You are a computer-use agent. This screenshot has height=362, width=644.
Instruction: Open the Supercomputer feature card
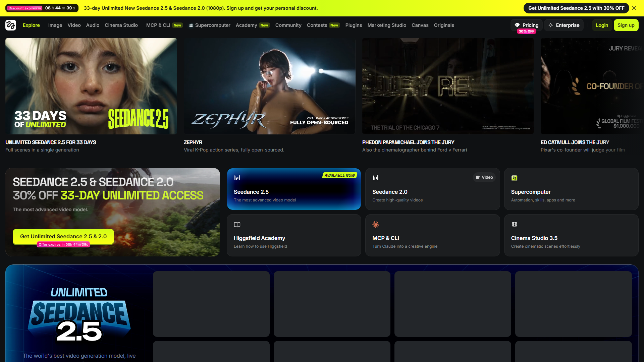(571, 189)
